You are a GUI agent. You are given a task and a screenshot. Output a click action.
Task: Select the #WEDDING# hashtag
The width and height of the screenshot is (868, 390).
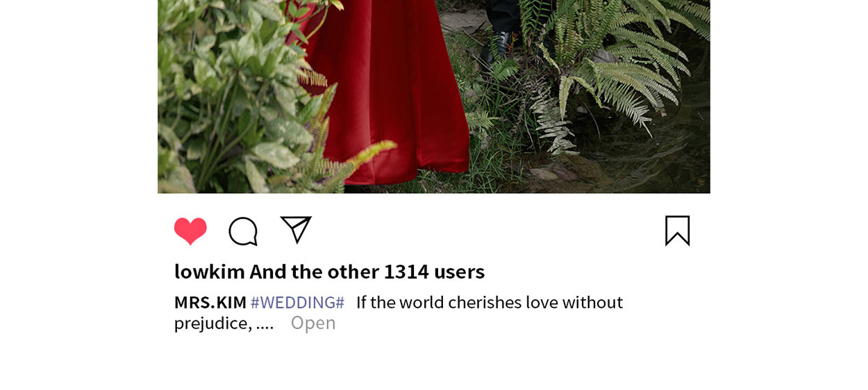297,302
